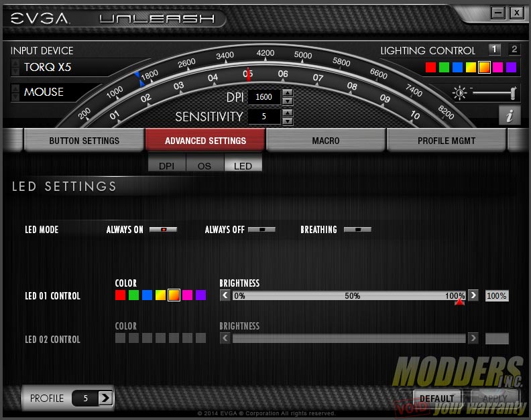Choose magenta for LED 01 color

187,295
